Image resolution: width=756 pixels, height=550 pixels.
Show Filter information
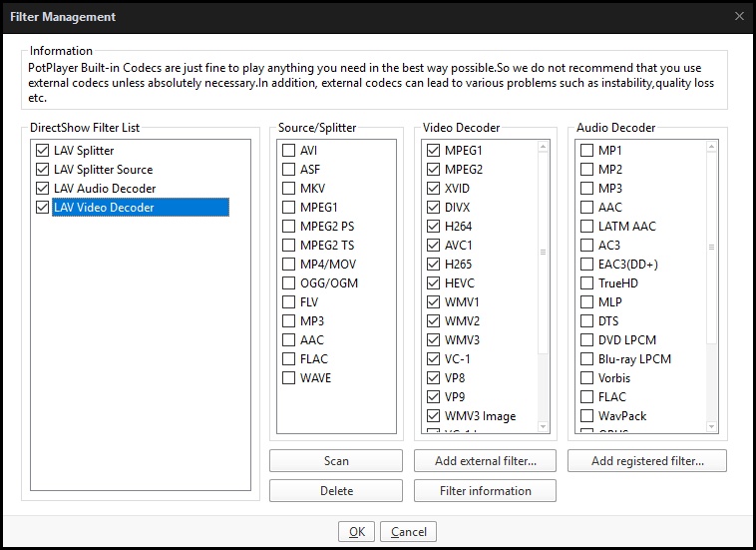(485, 491)
